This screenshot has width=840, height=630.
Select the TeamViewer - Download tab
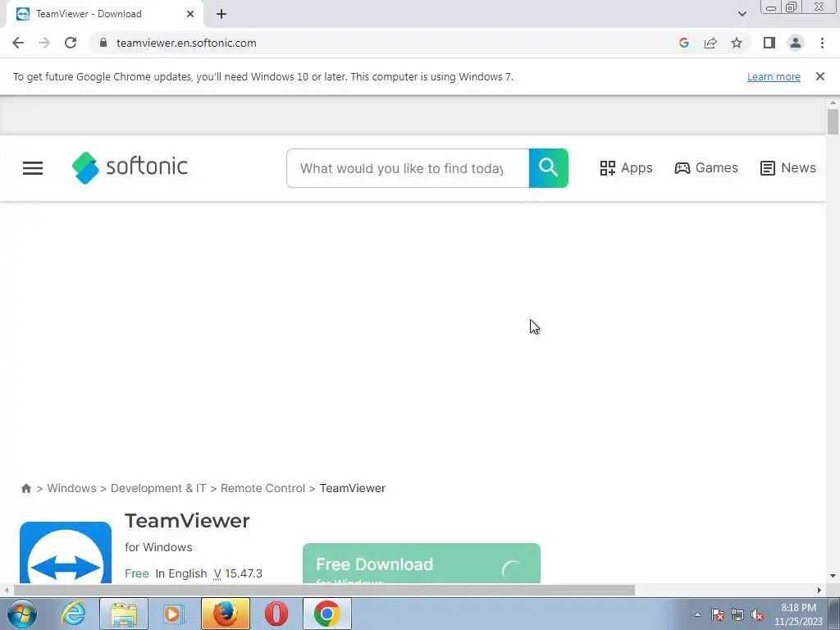pyautogui.click(x=104, y=14)
